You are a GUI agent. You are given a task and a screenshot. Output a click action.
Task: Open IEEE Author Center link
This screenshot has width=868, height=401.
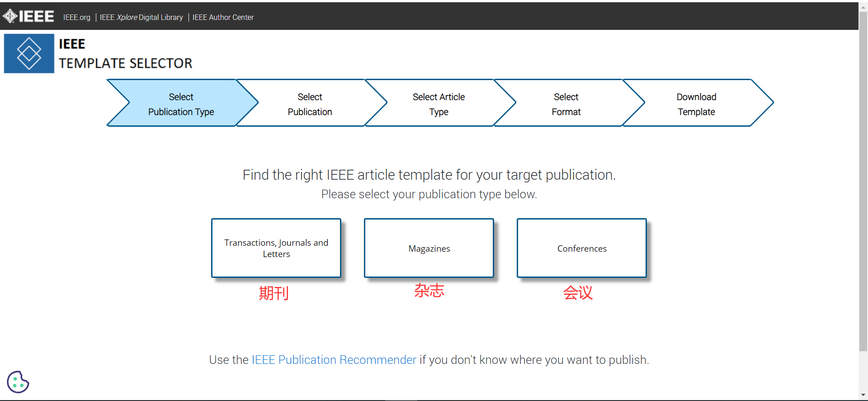click(223, 17)
